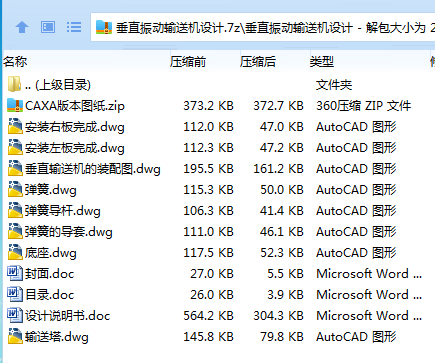Viewport: 435px width, 363px height.
Task: Click the 360压缩 ZIP 文件 type cell
Action: 364,106
